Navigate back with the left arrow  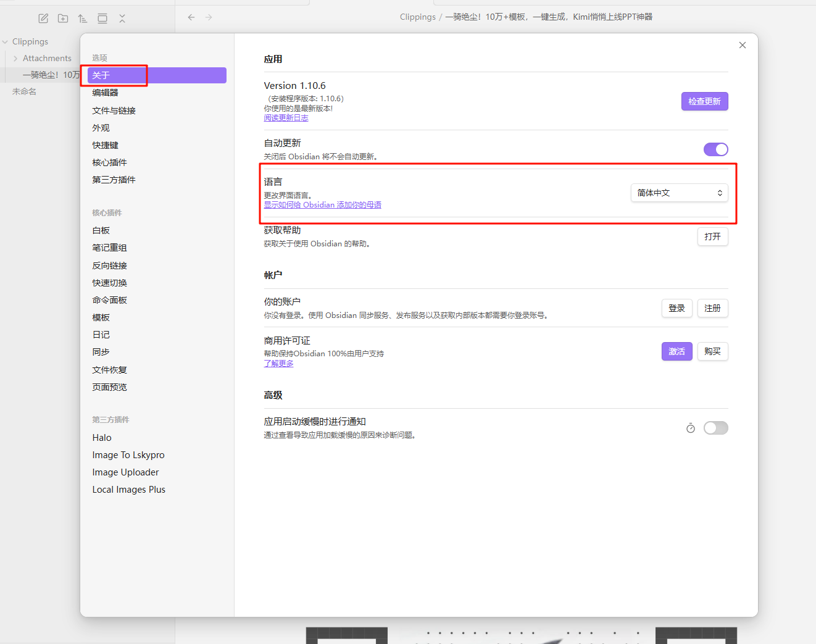pyautogui.click(x=191, y=17)
